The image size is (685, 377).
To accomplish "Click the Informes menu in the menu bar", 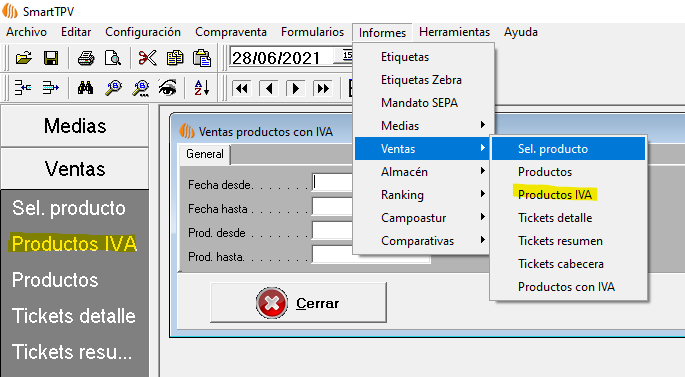I will click(382, 33).
